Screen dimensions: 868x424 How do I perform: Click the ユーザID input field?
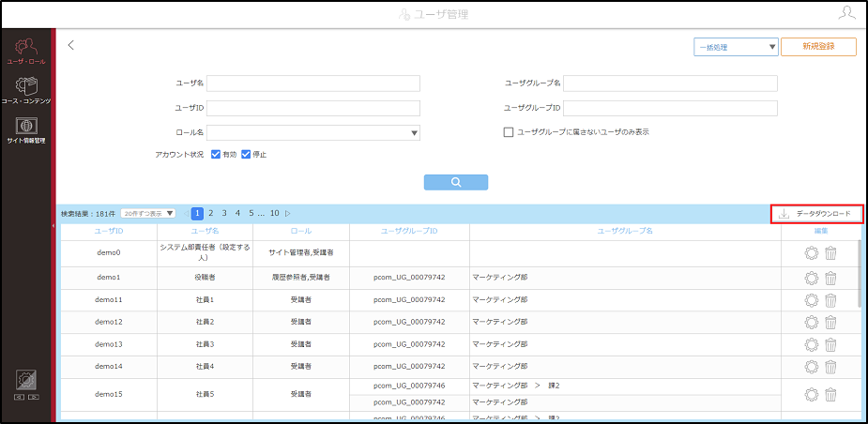[x=313, y=108]
